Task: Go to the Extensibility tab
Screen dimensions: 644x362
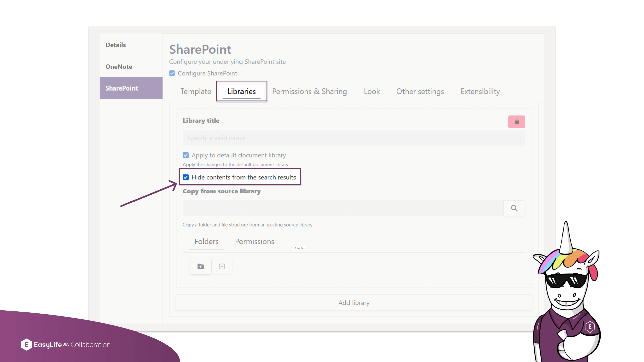Action: tap(480, 91)
